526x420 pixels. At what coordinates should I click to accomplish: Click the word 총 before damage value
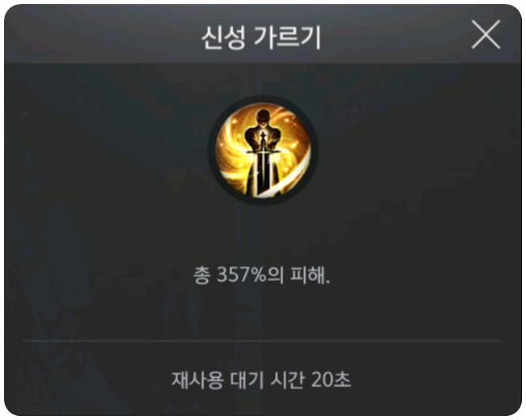(x=202, y=275)
